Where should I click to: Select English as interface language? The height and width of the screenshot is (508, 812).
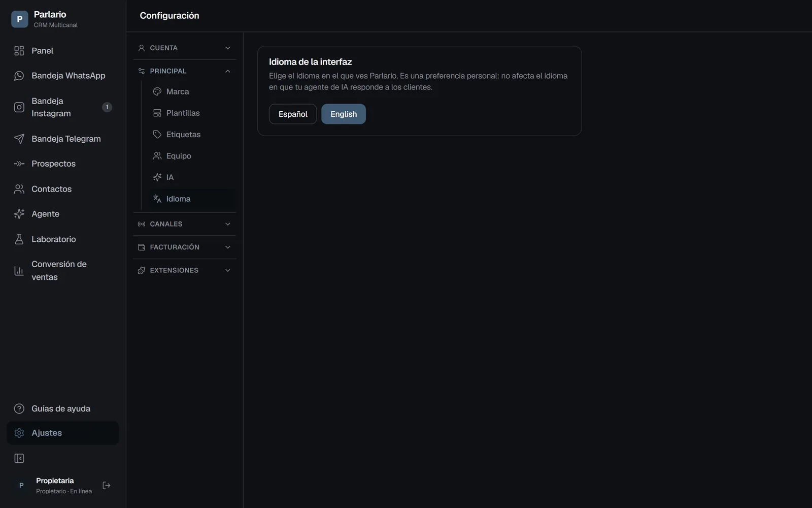[x=344, y=114]
